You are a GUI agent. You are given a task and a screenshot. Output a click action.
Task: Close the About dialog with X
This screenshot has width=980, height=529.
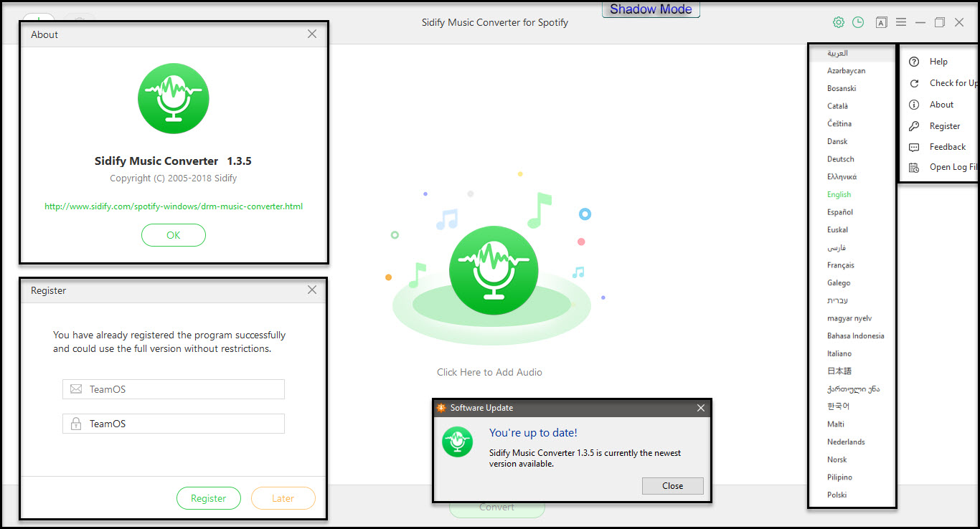tap(312, 34)
